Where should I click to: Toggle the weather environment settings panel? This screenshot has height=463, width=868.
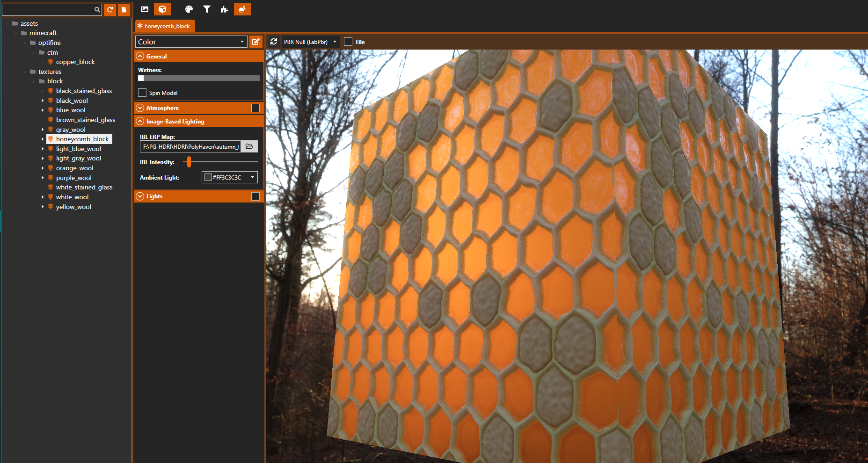coord(242,9)
